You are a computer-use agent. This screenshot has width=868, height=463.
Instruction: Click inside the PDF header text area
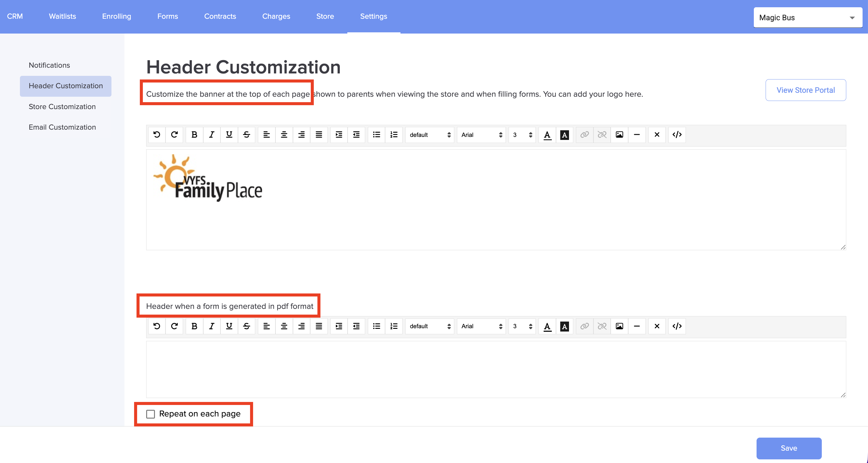coord(495,369)
